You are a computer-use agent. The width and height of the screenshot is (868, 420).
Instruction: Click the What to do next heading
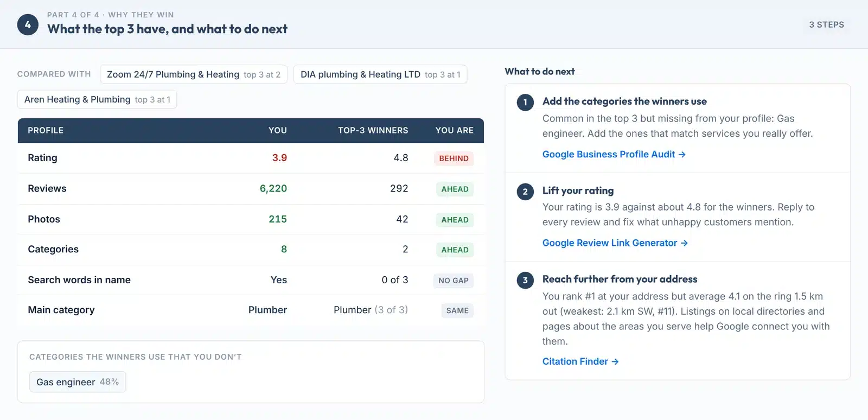pyautogui.click(x=540, y=72)
